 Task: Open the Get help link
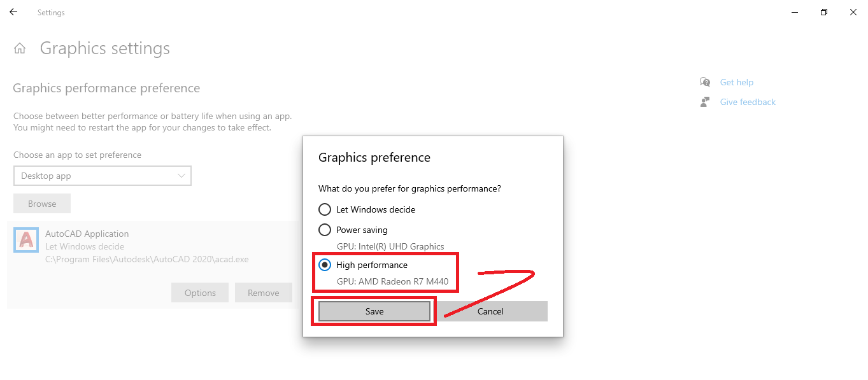pos(736,81)
